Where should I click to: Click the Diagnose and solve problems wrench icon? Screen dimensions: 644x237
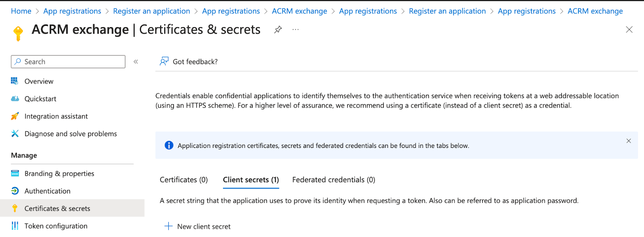point(15,133)
